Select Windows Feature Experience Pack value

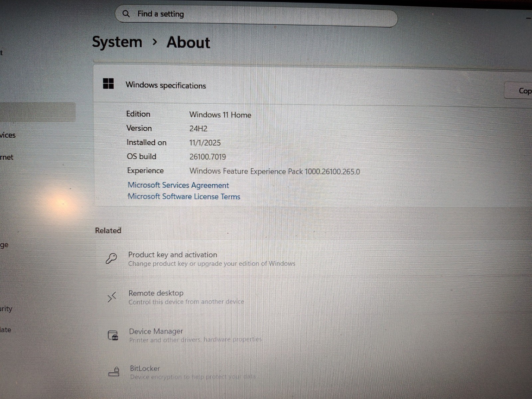pyautogui.click(x=275, y=171)
